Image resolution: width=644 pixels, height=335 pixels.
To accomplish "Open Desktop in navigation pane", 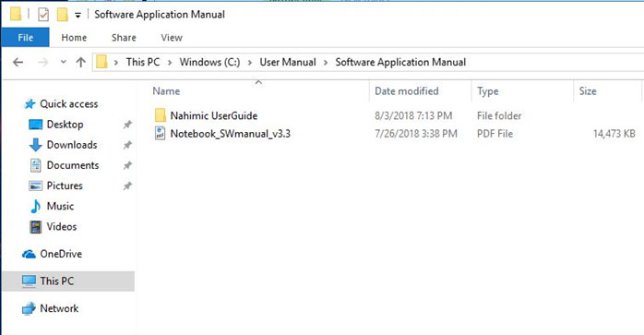I will pyautogui.click(x=65, y=125).
